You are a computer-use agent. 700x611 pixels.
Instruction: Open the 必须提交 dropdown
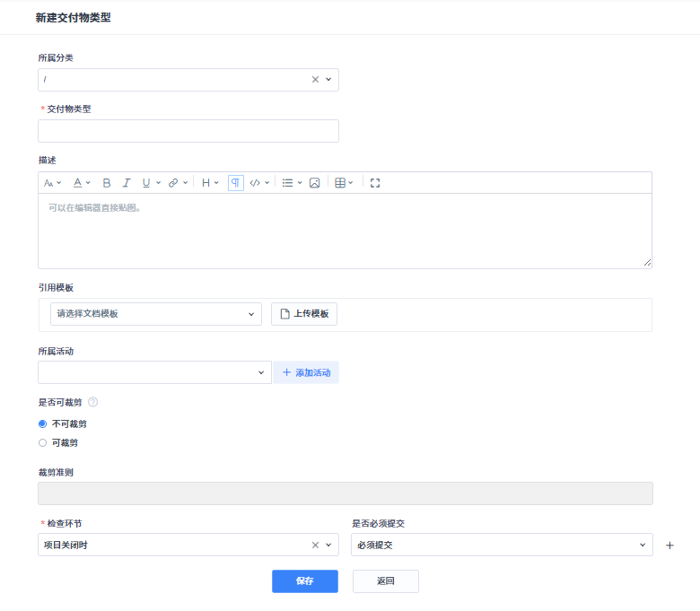(x=501, y=545)
